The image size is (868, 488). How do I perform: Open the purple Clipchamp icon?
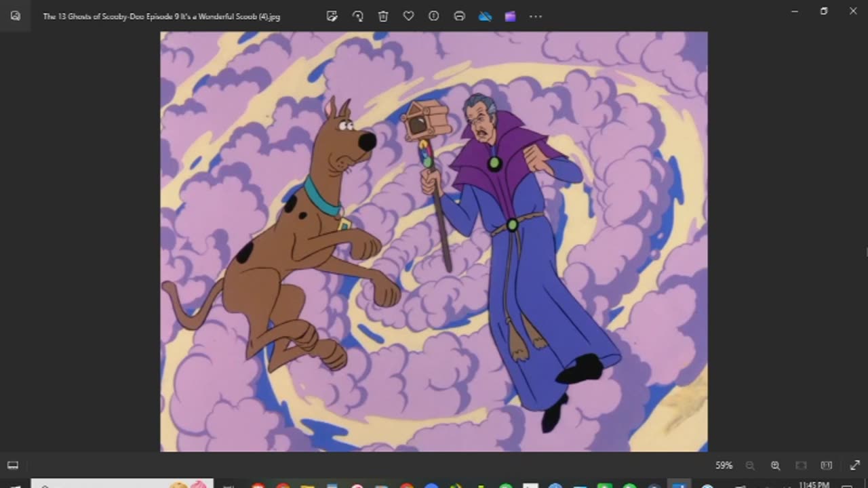pyautogui.click(x=510, y=16)
